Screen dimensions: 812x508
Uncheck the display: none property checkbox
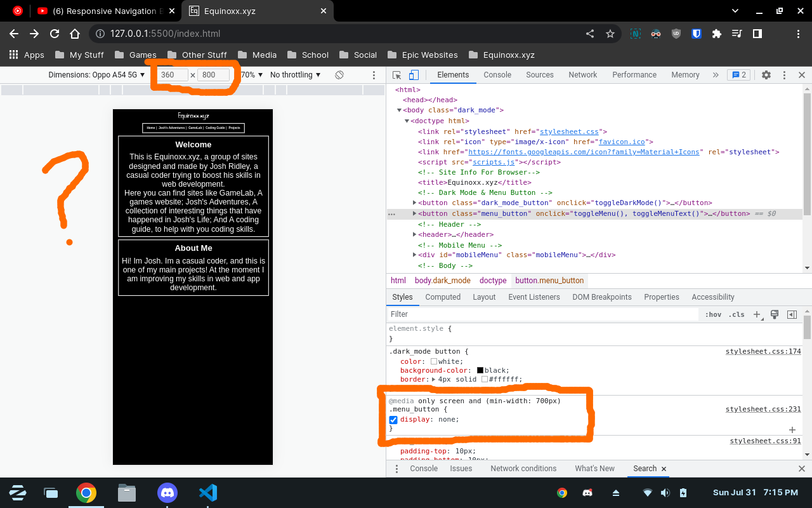coord(393,419)
